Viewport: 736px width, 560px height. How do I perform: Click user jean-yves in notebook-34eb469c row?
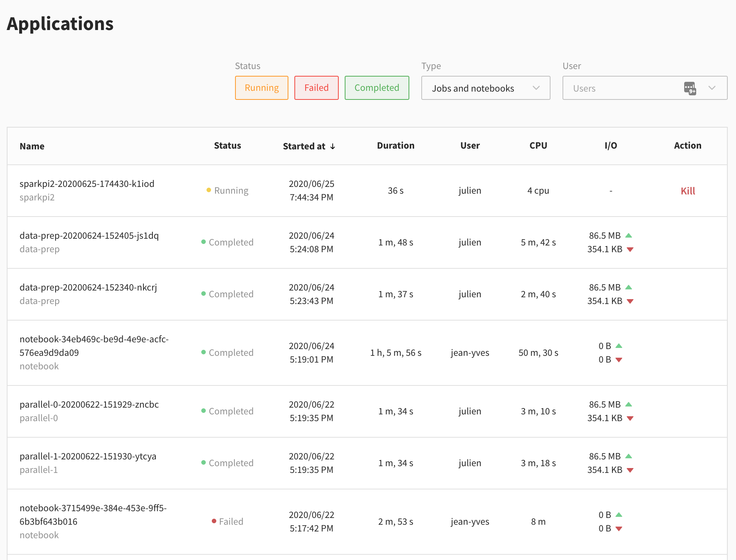click(x=470, y=352)
